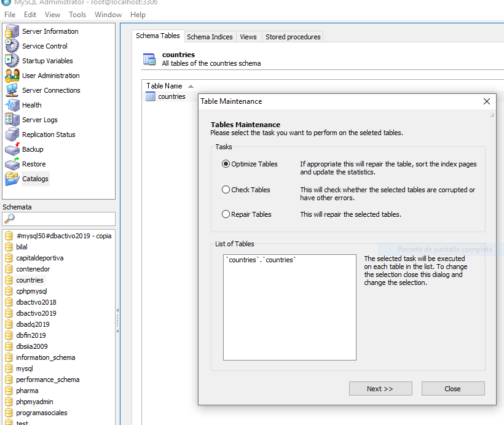Sort by the Table Name column arrow
The width and height of the screenshot is (504, 425).
pos(191,86)
